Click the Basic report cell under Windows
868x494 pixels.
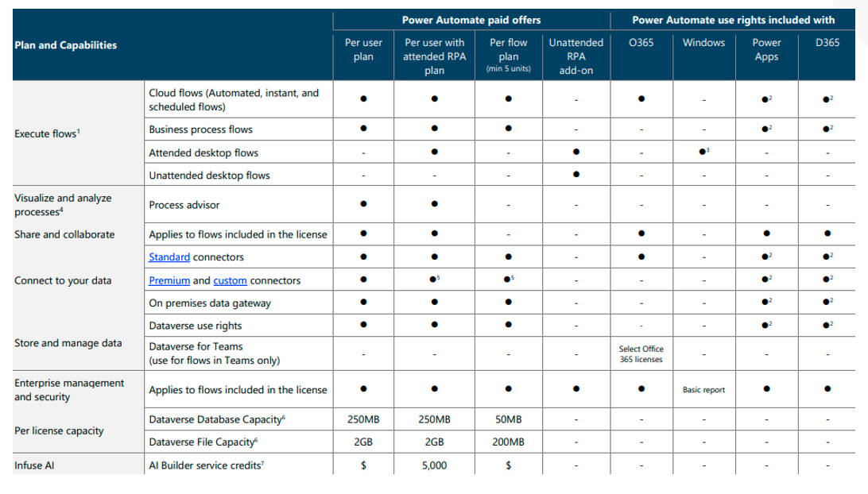pos(703,390)
